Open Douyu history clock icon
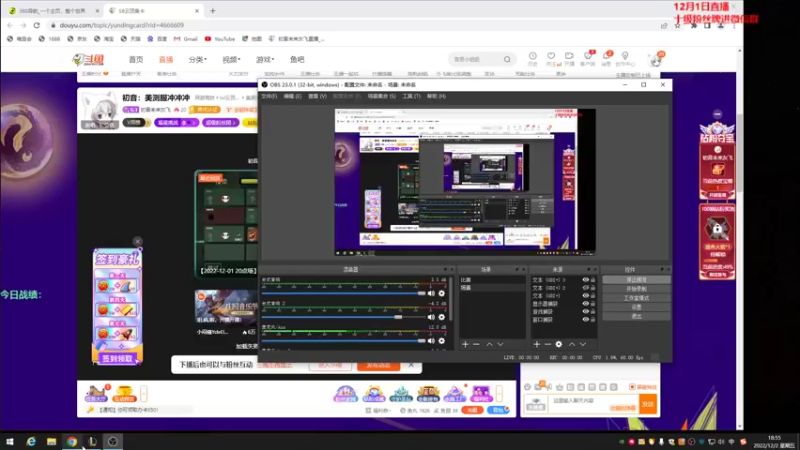 [532, 56]
